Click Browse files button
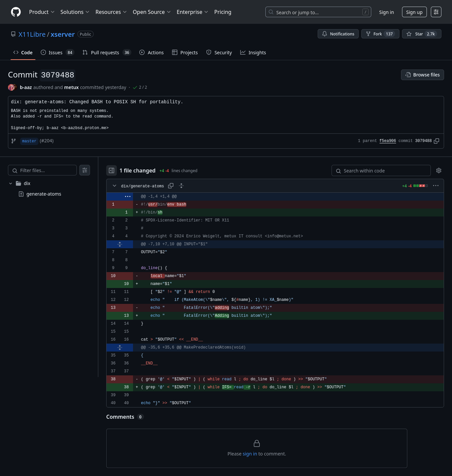This screenshot has height=476, width=452. coord(423,75)
